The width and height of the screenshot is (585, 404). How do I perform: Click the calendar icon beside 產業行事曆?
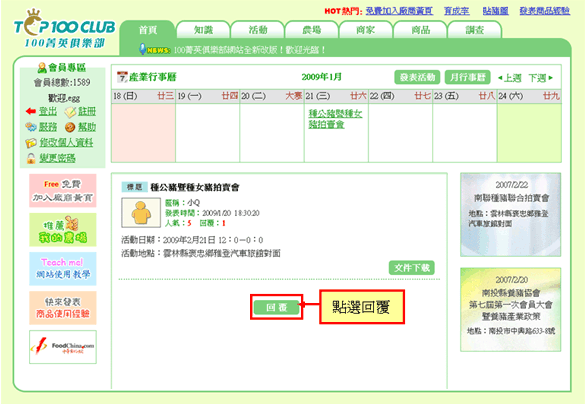122,77
